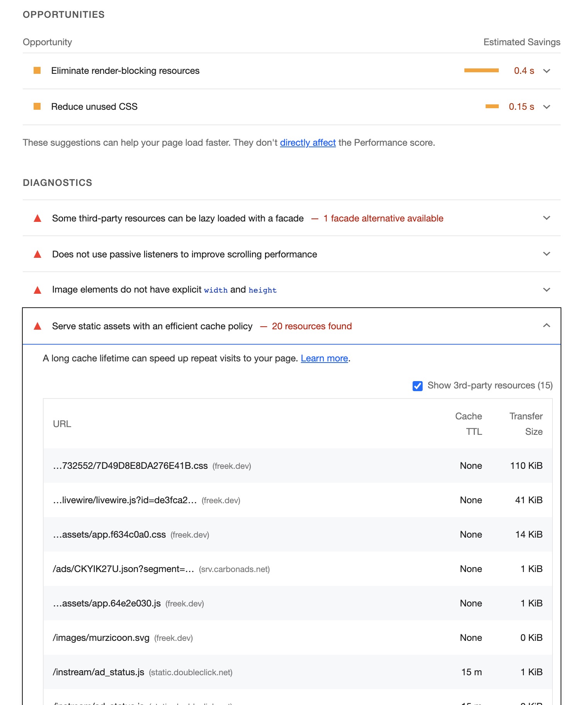Open the 'directly affect' link
The height and width of the screenshot is (705, 588).
[308, 143]
